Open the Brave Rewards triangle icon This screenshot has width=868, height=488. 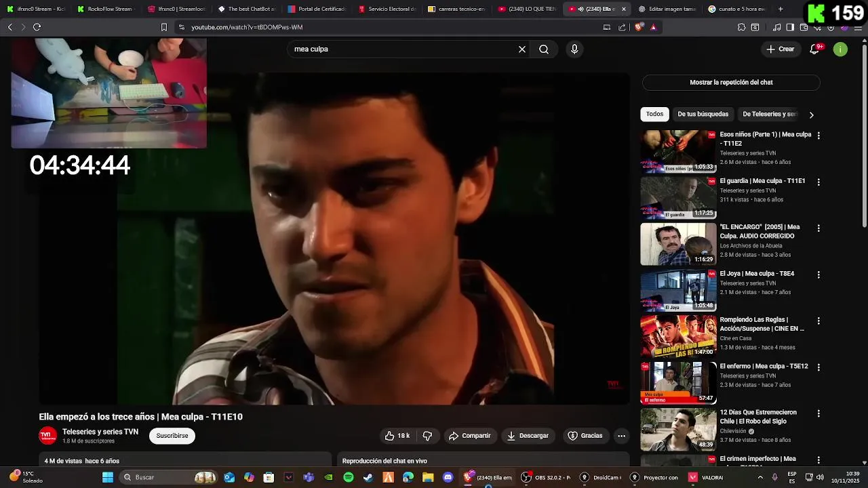(x=653, y=27)
